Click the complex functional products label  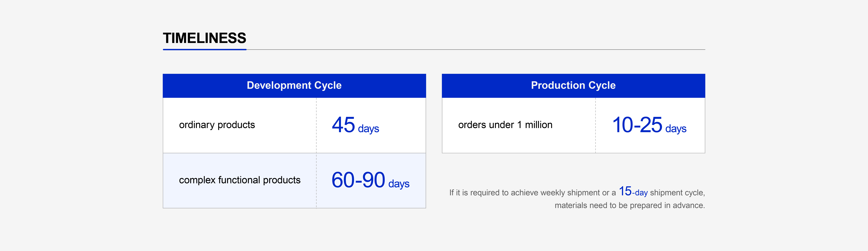pyautogui.click(x=240, y=180)
